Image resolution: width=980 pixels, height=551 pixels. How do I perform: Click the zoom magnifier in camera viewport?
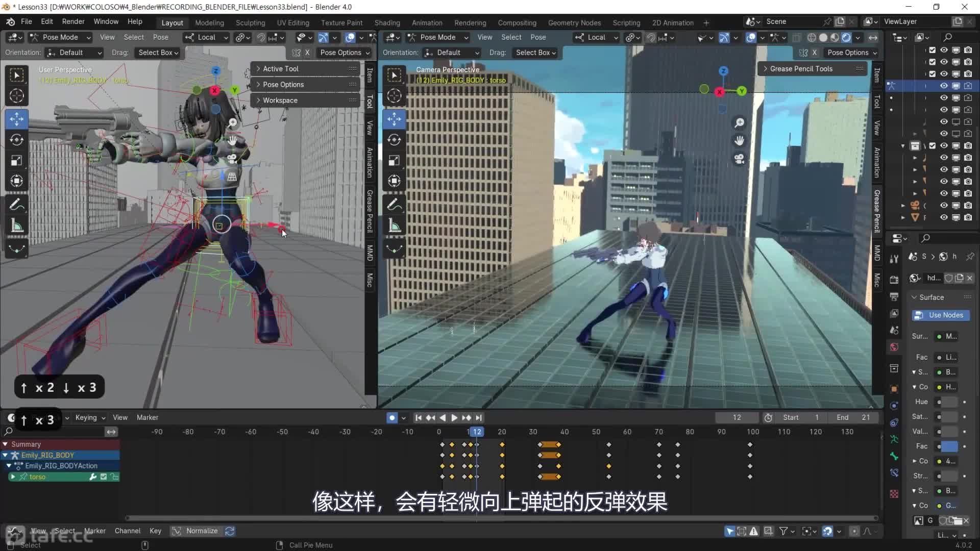pos(739,123)
